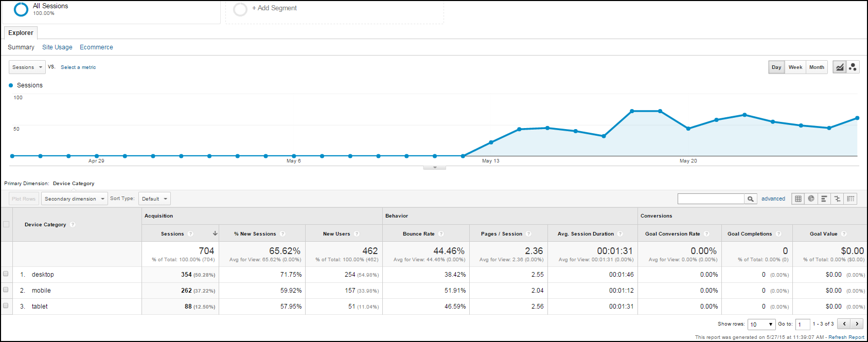
Task: Check the mobile row checkbox
Action: [x=6, y=290]
